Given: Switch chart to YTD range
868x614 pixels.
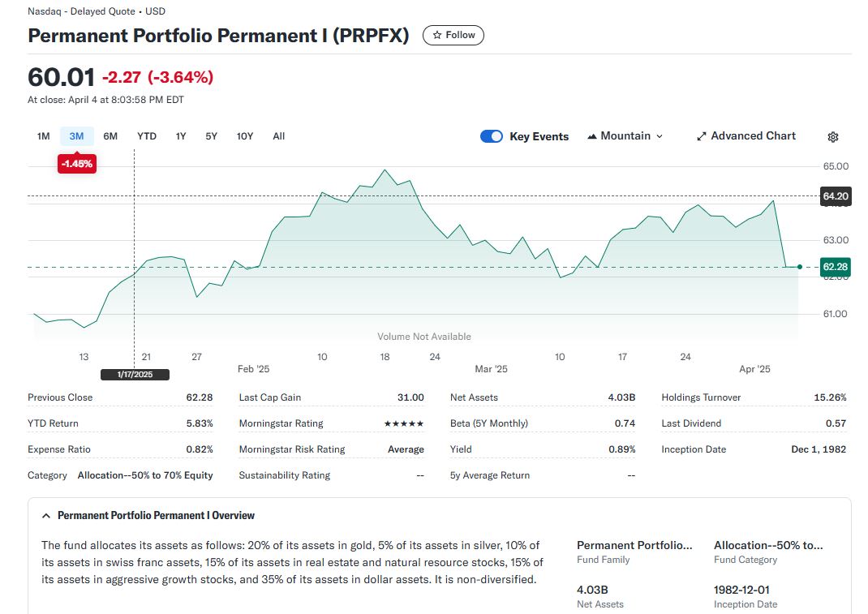Looking at the screenshot, I should pos(147,136).
